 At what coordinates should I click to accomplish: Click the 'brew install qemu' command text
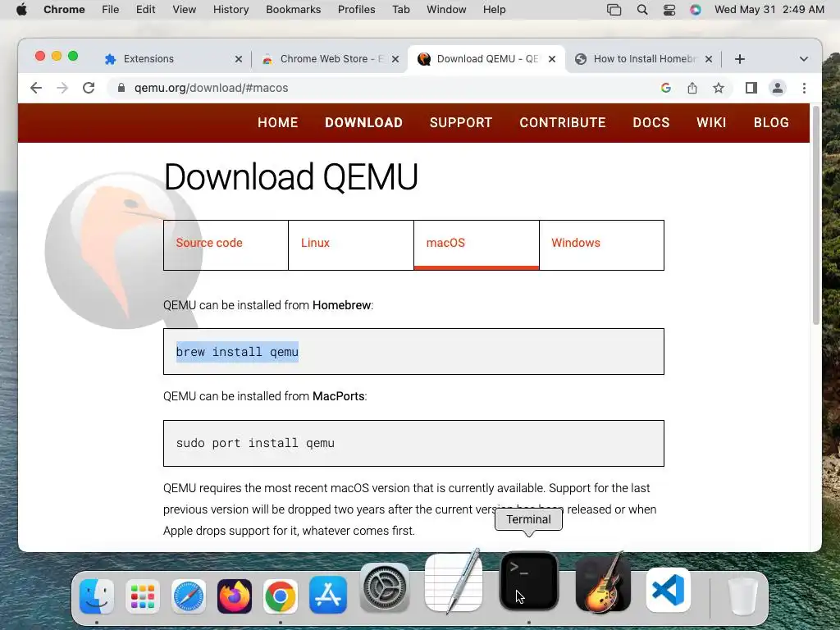click(237, 352)
